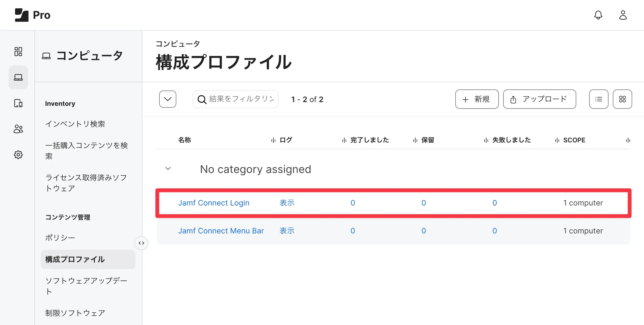Click the 新規 button
The height and width of the screenshot is (325, 644).
tap(477, 99)
